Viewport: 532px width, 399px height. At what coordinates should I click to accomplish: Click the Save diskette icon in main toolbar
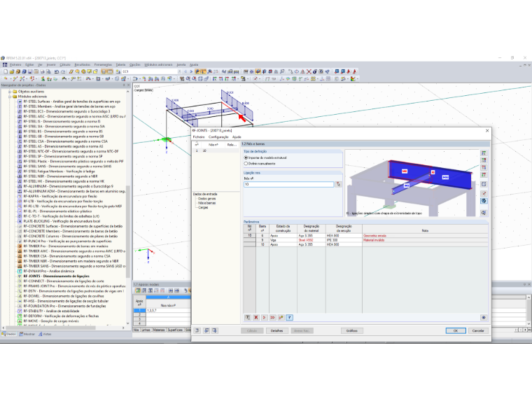point(30,71)
